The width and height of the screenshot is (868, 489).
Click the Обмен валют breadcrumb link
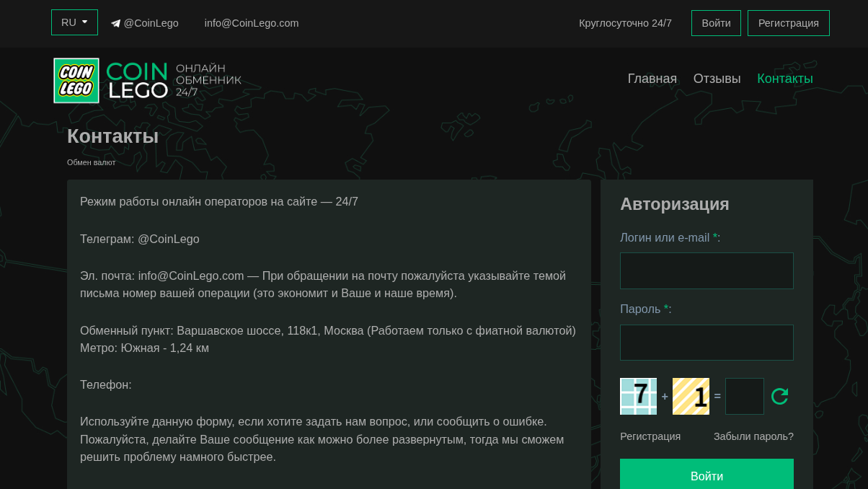pos(91,162)
